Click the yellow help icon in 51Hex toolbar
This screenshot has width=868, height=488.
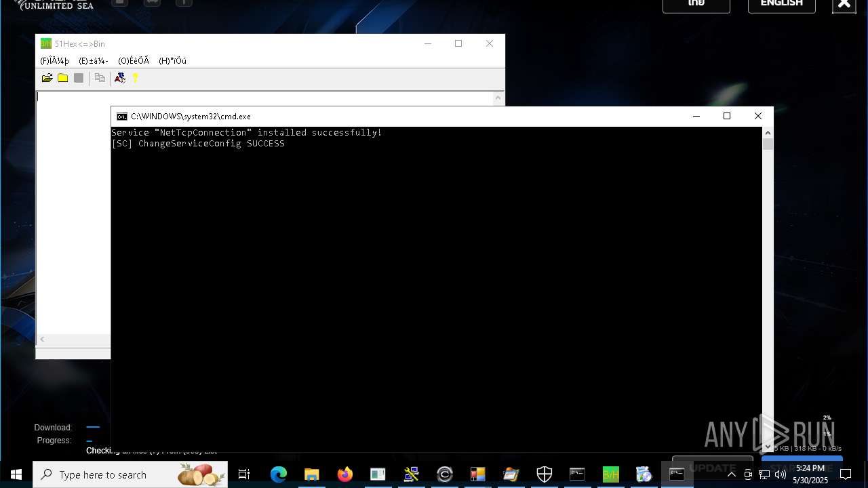tap(136, 78)
